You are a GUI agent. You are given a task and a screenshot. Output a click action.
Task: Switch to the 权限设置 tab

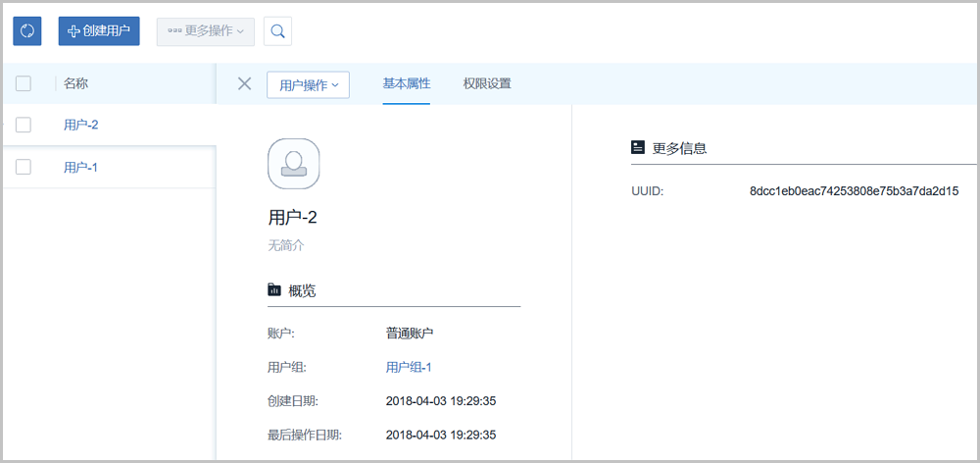487,84
